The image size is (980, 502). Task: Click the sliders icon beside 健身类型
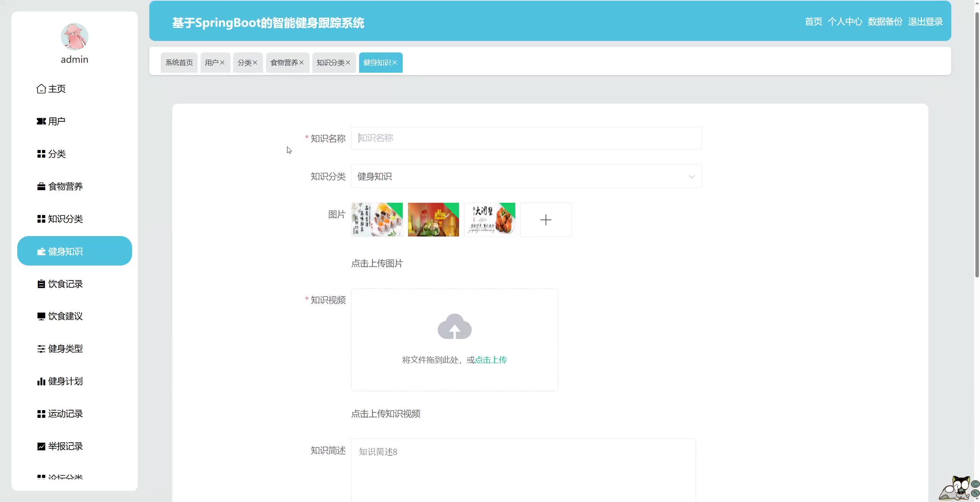pyautogui.click(x=41, y=349)
